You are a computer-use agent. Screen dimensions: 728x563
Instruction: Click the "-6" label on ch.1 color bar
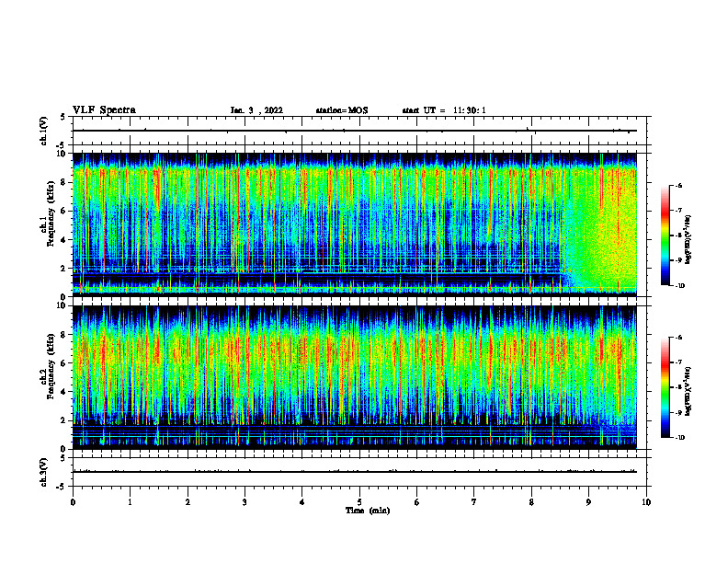coord(678,185)
